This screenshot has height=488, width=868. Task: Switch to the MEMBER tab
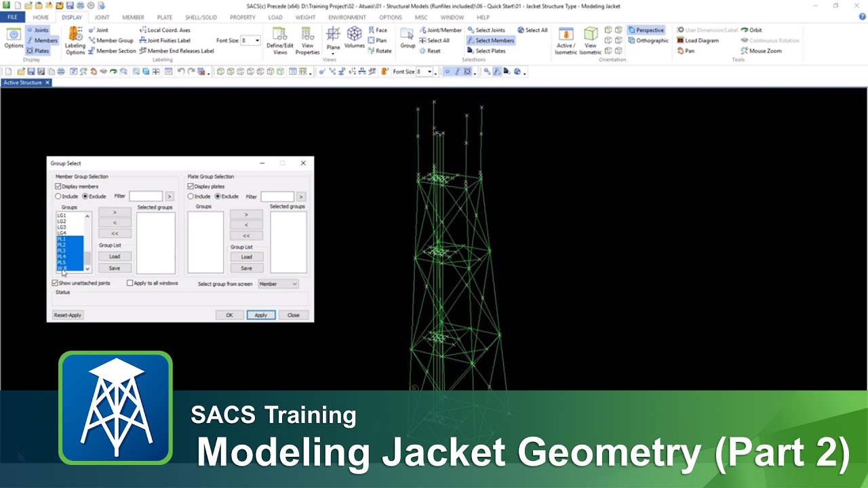click(x=133, y=18)
